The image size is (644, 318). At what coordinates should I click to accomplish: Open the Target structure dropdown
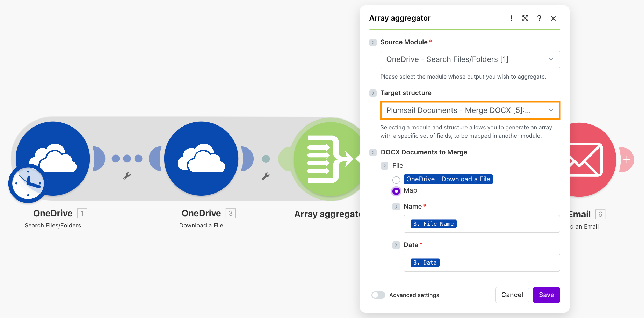click(470, 110)
